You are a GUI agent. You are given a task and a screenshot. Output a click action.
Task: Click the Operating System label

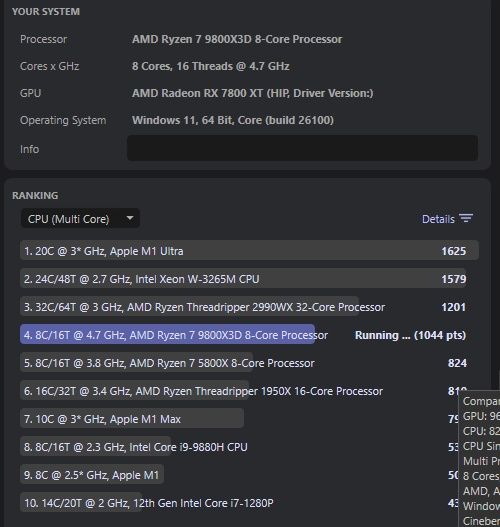[x=63, y=120]
